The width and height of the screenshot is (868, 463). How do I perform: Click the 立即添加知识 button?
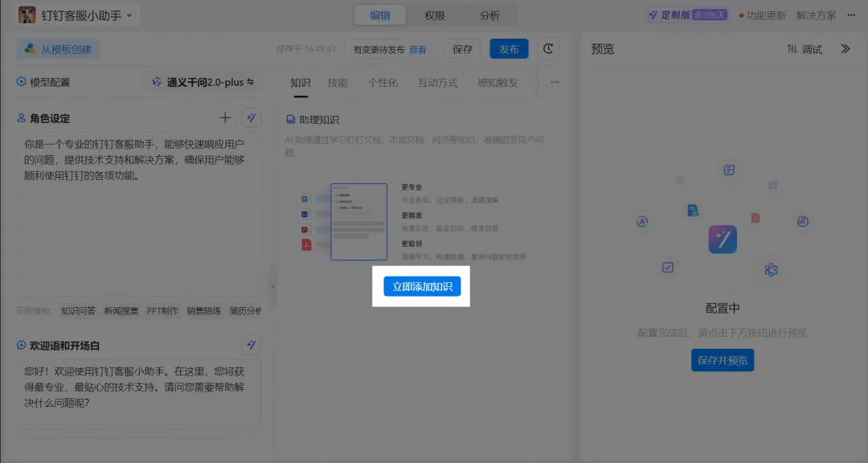click(422, 286)
